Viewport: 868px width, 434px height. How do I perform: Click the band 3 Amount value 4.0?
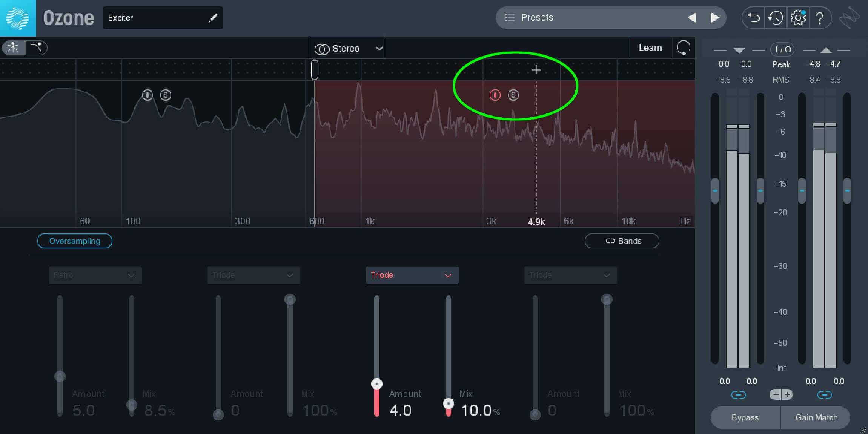click(x=400, y=410)
